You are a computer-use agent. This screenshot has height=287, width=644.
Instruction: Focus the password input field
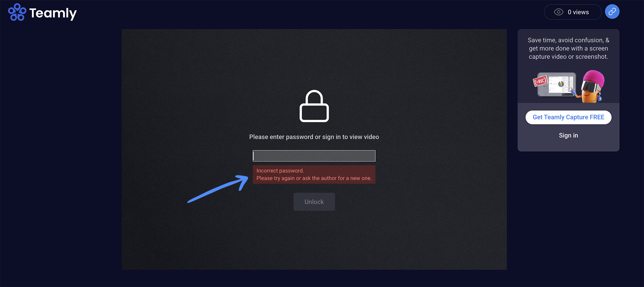(x=314, y=156)
